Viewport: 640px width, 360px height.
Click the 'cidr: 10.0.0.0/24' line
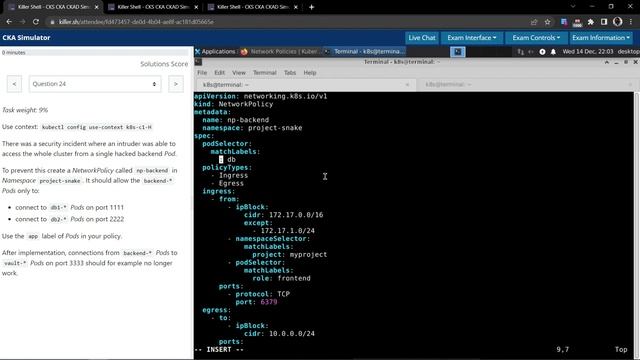click(x=279, y=333)
